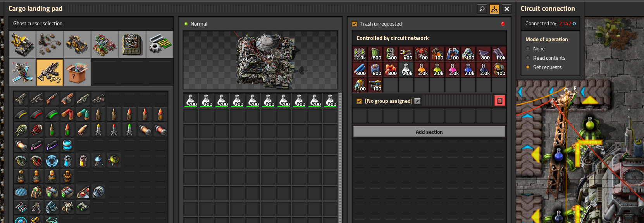Click the cargo landing pad preview image
644x223 pixels.
click(x=260, y=60)
